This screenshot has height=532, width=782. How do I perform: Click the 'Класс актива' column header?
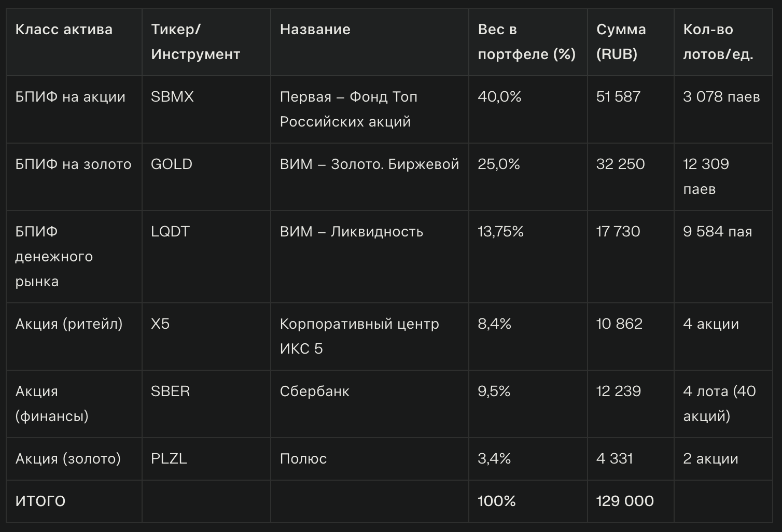point(64,30)
